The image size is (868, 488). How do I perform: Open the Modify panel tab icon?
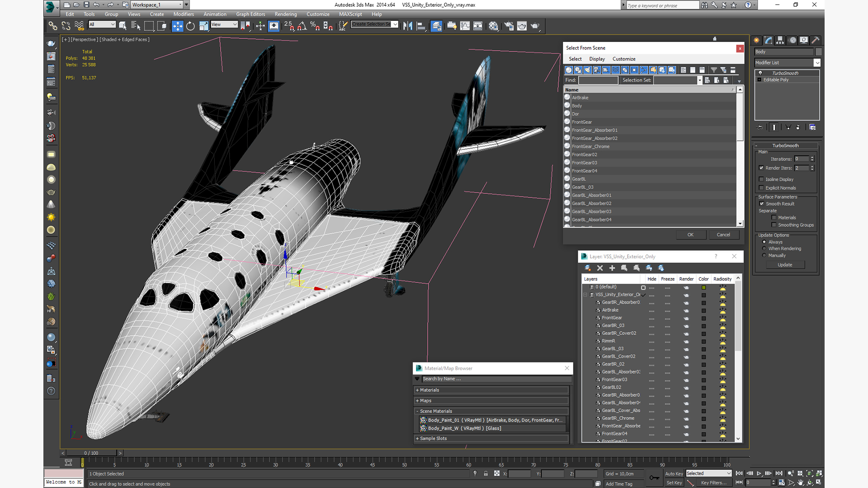pyautogui.click(x=769, y=40)
